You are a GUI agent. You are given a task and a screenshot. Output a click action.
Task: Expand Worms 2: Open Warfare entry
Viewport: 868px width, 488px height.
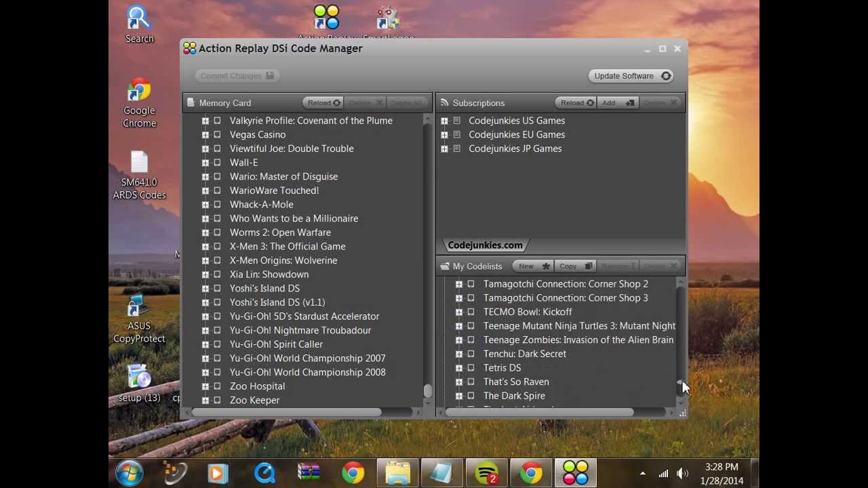205,232
